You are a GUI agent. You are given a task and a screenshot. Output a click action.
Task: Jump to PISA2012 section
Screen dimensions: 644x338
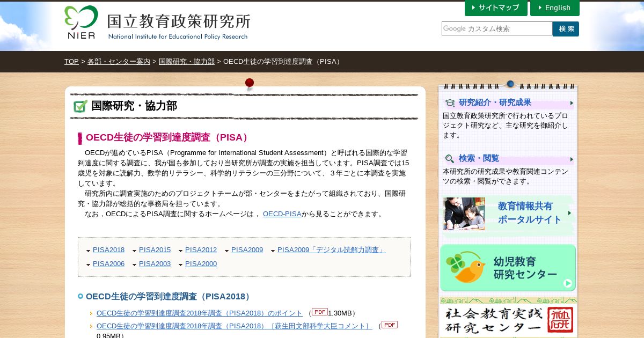[x=201, y=249]
